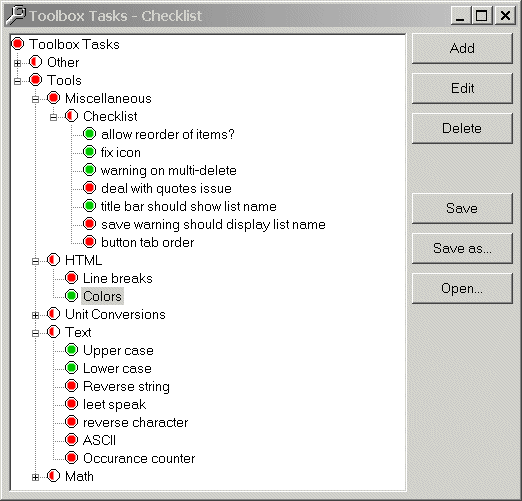This screenshot has height=501, width=522.
Task: Click the red status icon beside 'Occurance counter'
Action: coord(71,458)
